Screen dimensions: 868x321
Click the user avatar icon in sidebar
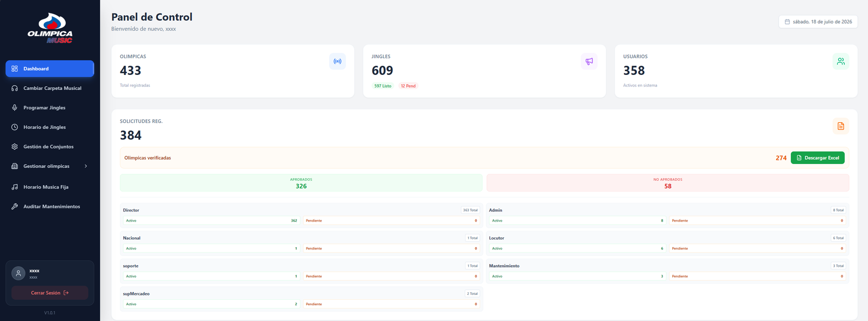(18, 274)
